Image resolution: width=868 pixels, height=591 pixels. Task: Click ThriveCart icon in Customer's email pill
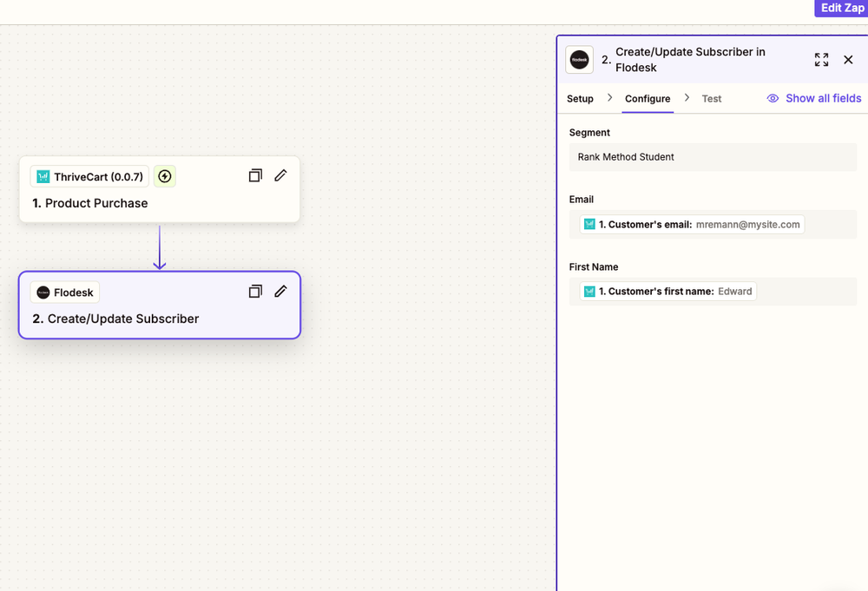[x=589, y=224]
